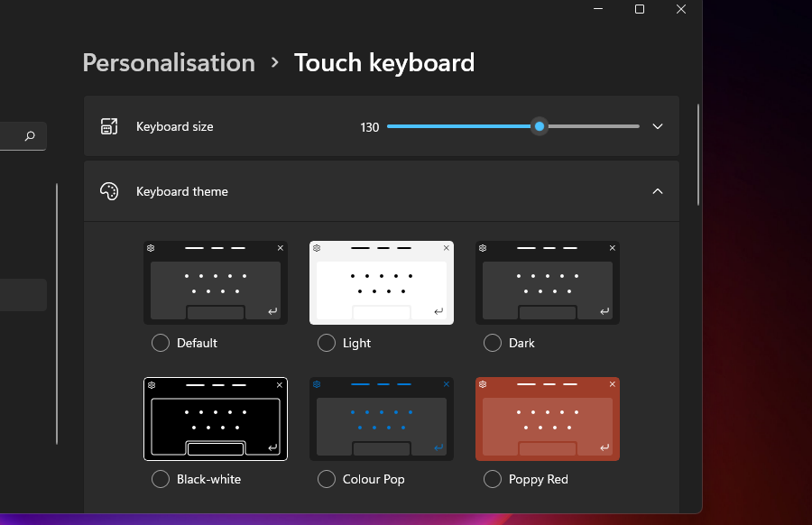Click the Poppy Red theme preview
Screen dimensions: 812x525
548,419
